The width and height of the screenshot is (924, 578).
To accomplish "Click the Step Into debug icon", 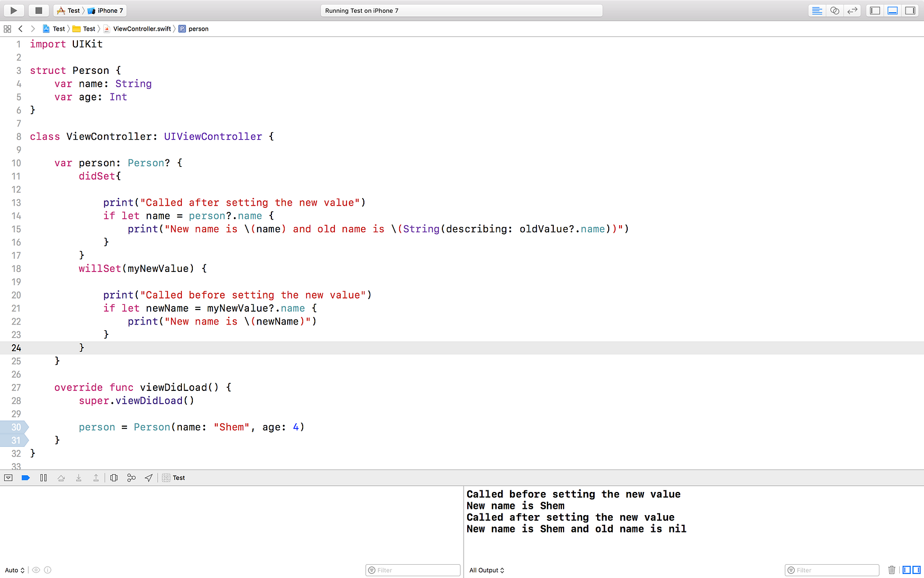I will tap(79, 478).
